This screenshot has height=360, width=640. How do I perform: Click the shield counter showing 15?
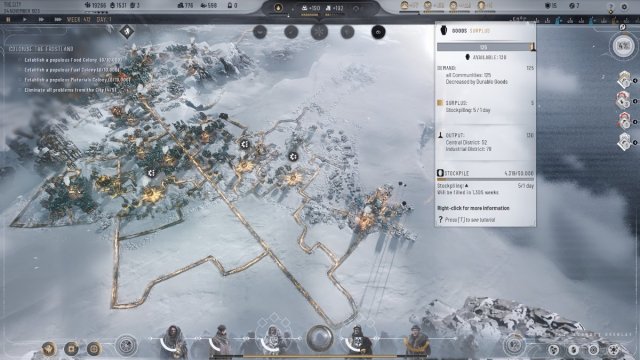(551, 5)
